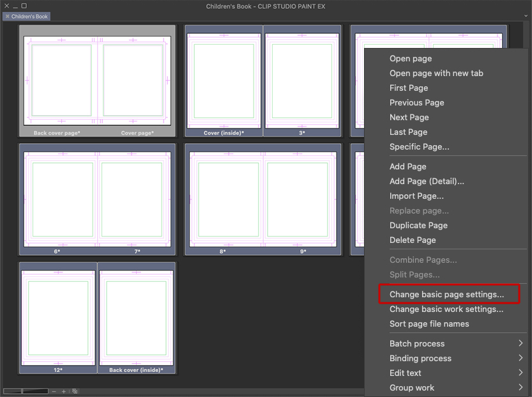The image size is (532, 397).
Task: Switch to the Children's Book tab
Action: point(29,17)
